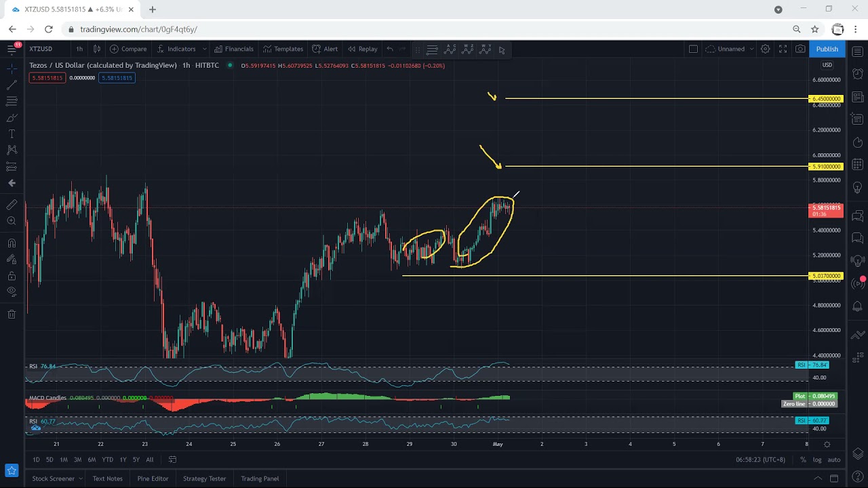Toggle stay in drawing mode
This screenshot has width=868, height=488.
click(x=12, y=259)
